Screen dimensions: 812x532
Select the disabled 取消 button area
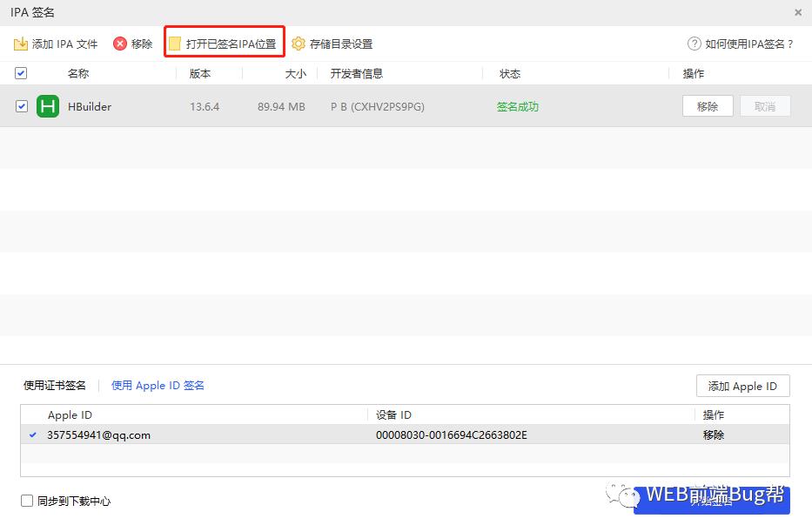[x=765, y=105]
